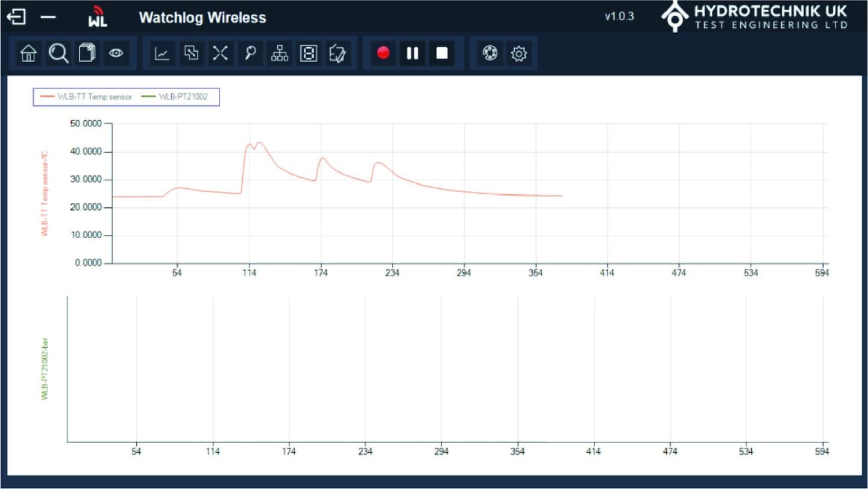Open the stacked documents icon

click(87, 54)
